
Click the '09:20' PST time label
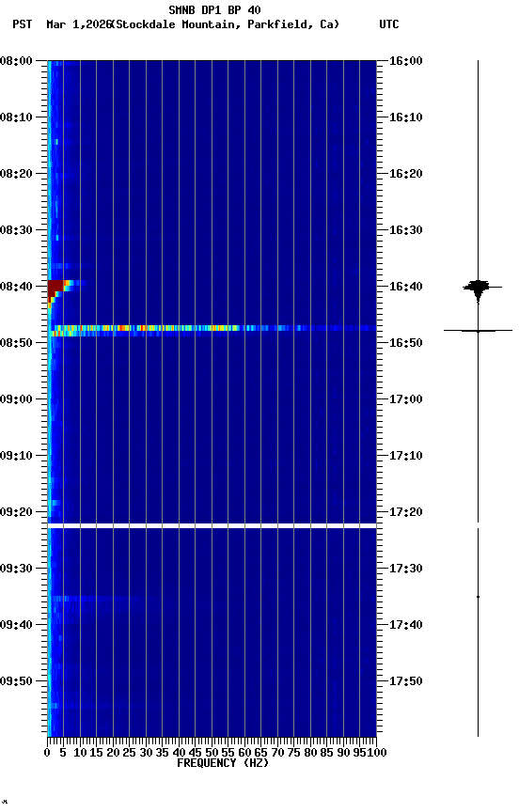[x=16, y=512]
